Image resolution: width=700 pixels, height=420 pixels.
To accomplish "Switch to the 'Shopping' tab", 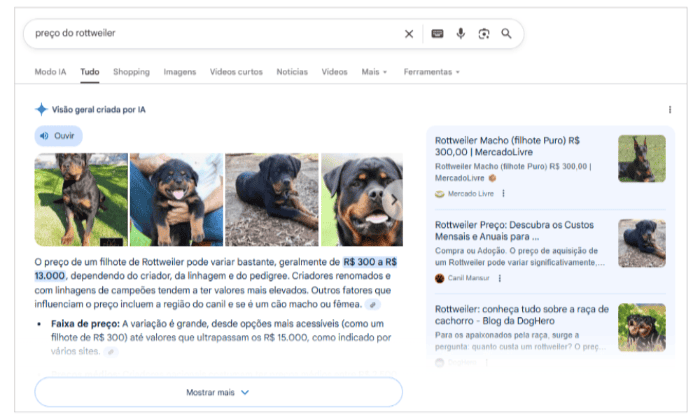I will click(x=131, y=72).
